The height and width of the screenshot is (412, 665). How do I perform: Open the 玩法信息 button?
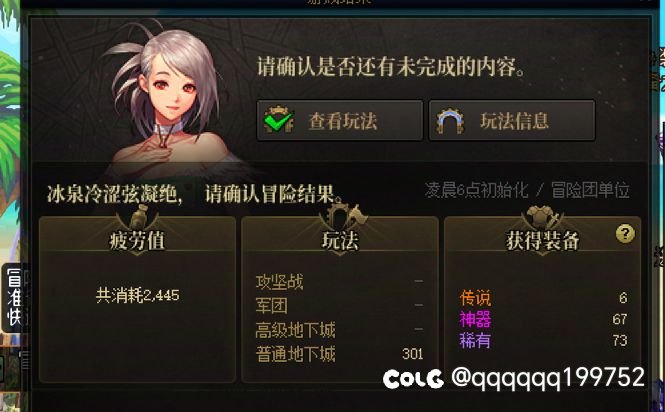(512, 121)
